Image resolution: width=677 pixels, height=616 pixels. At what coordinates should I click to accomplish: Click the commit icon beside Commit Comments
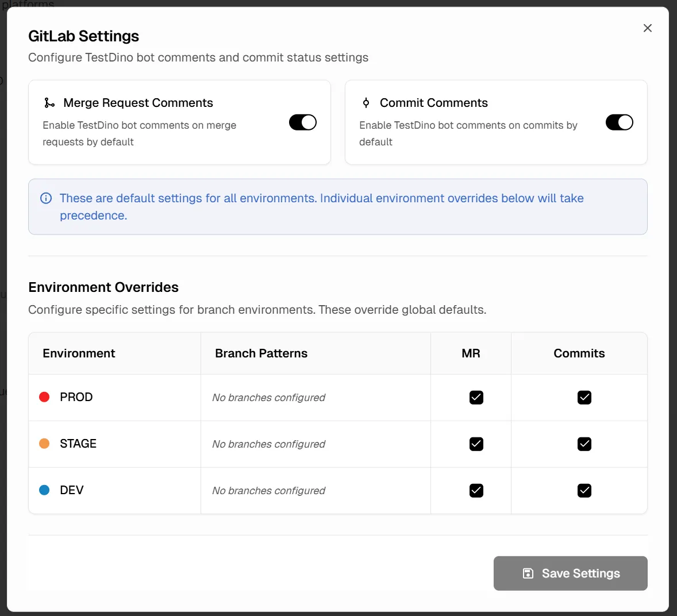366,103
